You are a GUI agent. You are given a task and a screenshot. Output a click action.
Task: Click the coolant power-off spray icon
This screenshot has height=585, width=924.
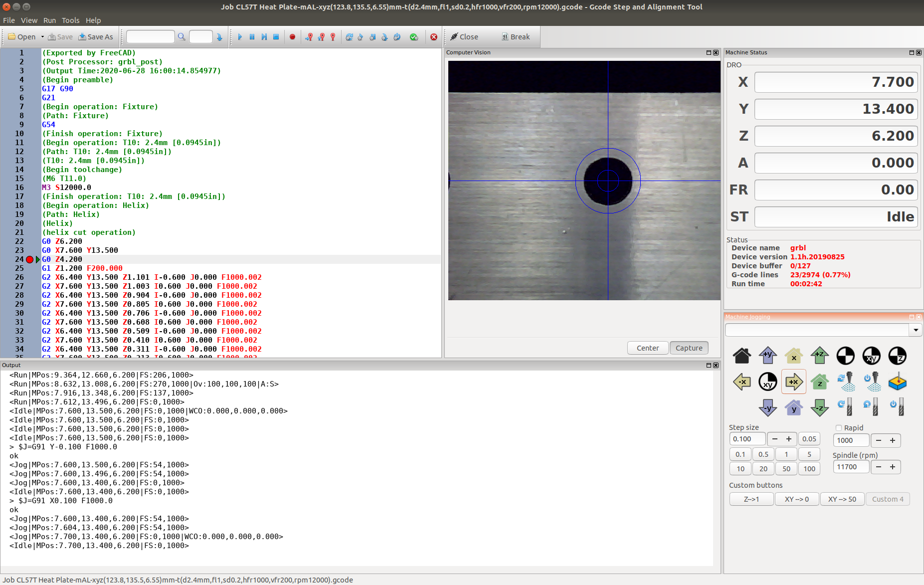[872, 382]
